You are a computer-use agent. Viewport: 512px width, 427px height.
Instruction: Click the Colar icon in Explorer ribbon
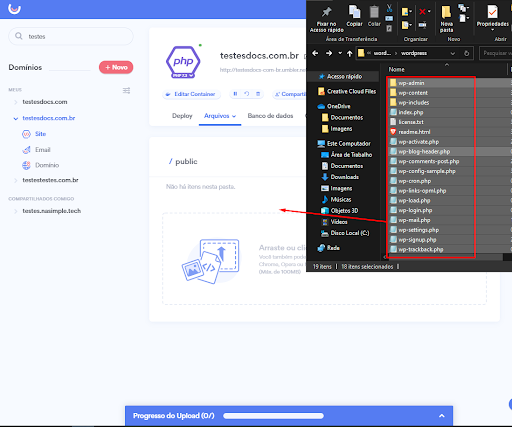(374, 12)
